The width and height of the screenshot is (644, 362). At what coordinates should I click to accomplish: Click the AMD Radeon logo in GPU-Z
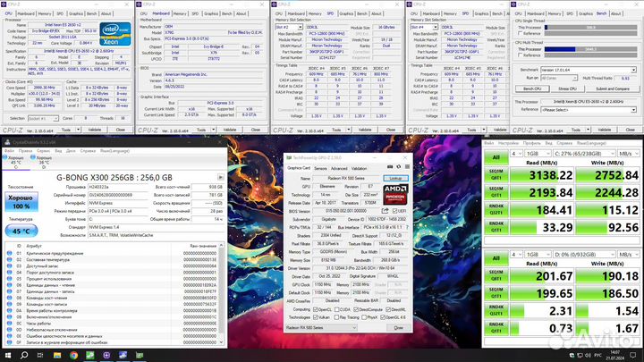[x=393, y=200]
